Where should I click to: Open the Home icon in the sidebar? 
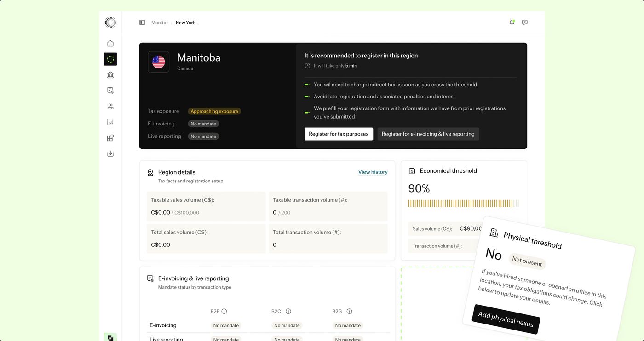click(110, 44)
